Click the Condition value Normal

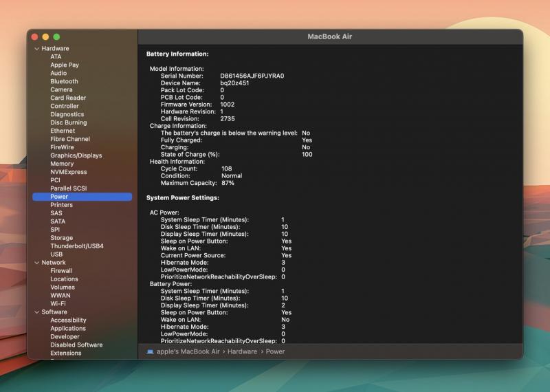(x=232, y=176)
